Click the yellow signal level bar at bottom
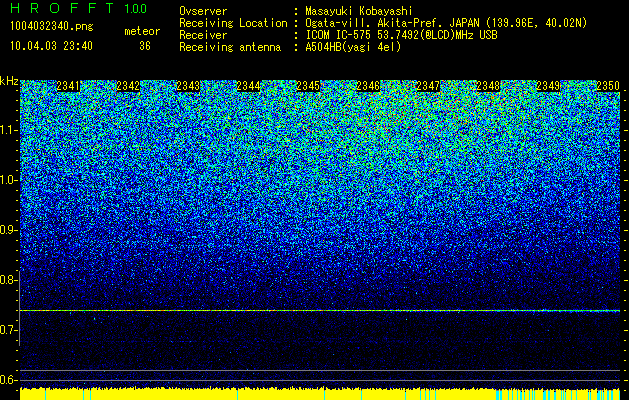The width and height of the screenshot is (629, 400). pyautogui.click(x=320, y=394)
